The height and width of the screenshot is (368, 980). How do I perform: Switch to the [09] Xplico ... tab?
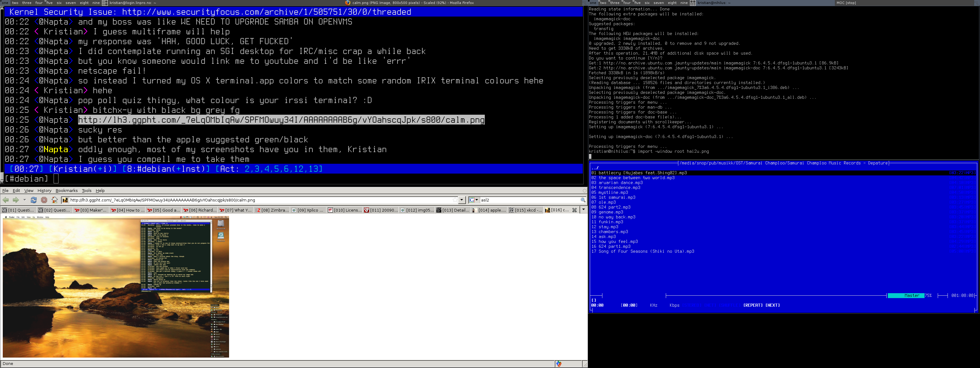tap(308, 210)
